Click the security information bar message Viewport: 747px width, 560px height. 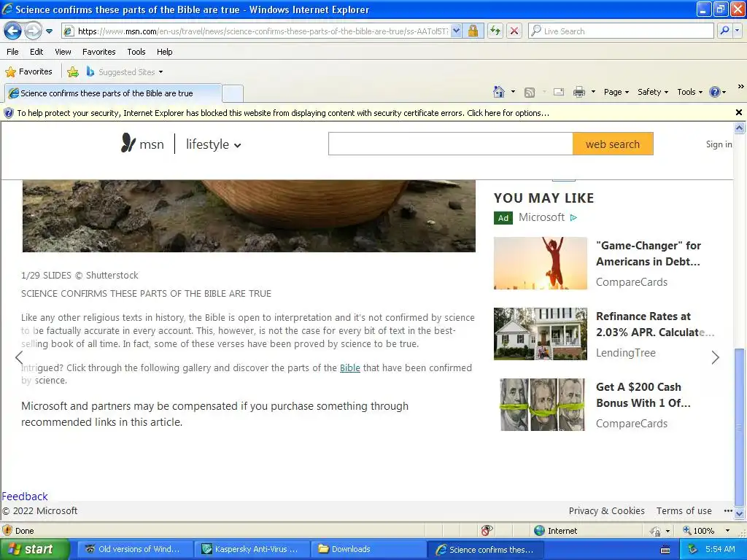(x=283, y=113)
